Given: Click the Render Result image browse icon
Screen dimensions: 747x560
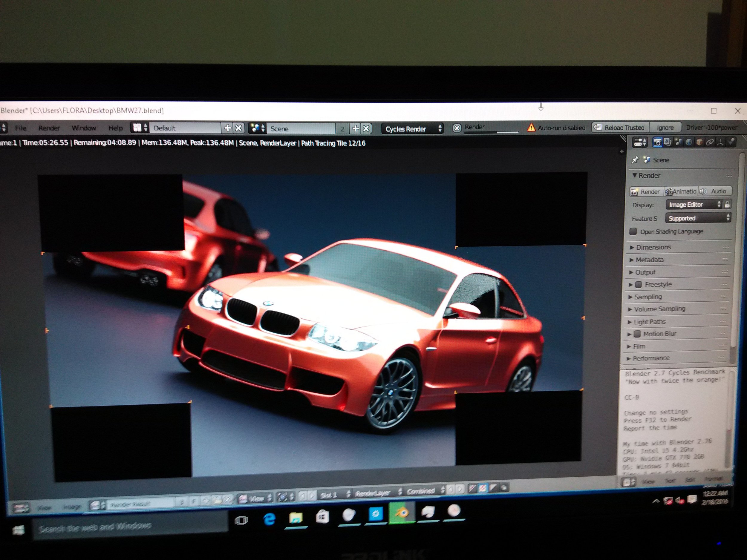Looking at the screenshot, I should click(x=98, y=505).
